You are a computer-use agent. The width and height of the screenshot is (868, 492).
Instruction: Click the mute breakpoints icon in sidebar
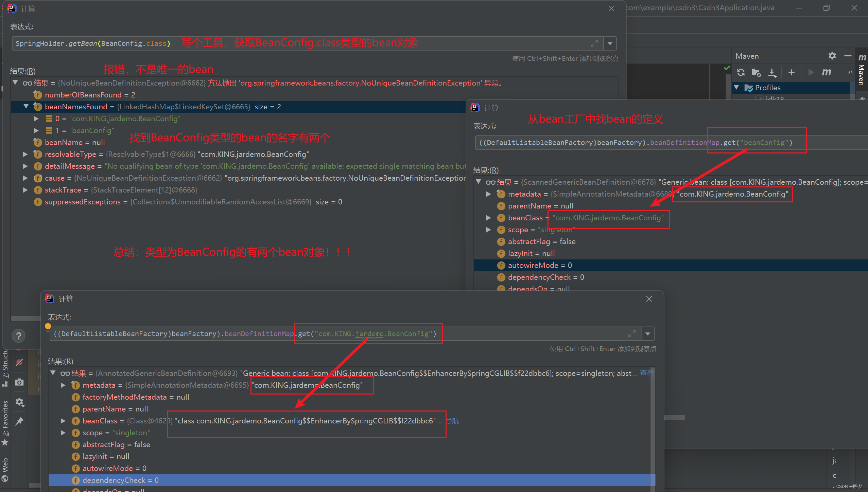pyautogui.click(x=19, y=362)
